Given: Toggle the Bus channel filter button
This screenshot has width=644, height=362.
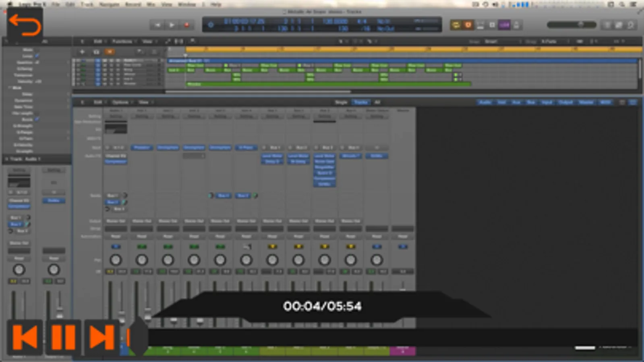Looking at the screenshot, I should [531, 102].
